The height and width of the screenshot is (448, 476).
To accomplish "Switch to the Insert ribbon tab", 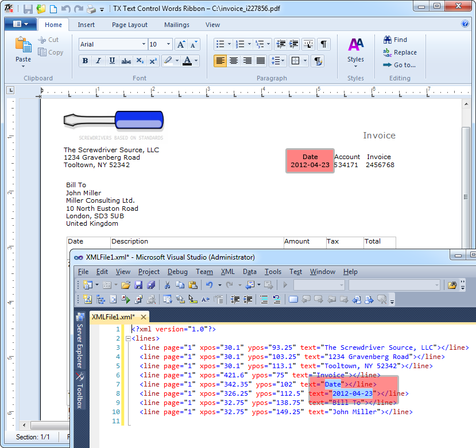I will click(86, 25).
